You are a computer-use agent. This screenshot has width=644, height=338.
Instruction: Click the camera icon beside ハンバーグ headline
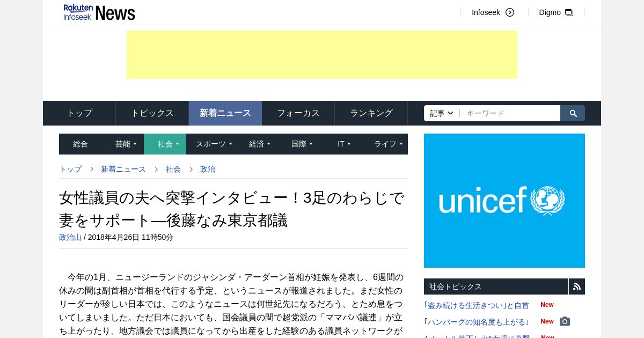pos(565,321)
